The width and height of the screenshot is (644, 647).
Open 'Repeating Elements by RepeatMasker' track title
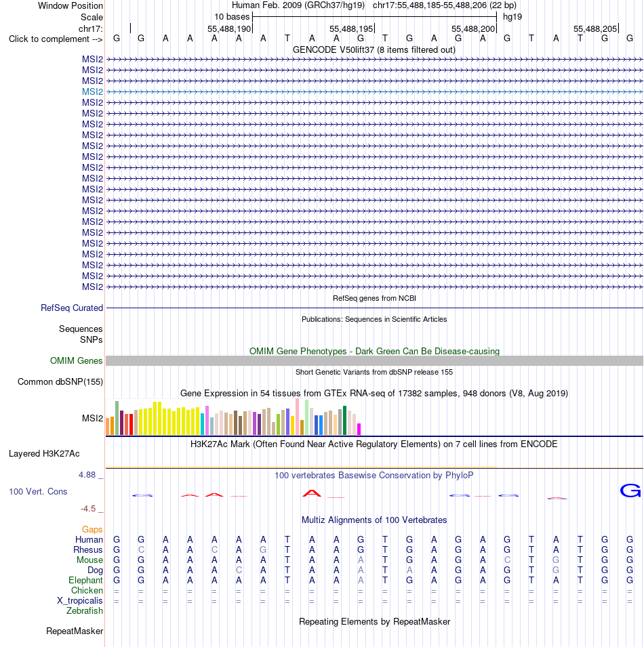pyautogui.click(x=374, y=622)
